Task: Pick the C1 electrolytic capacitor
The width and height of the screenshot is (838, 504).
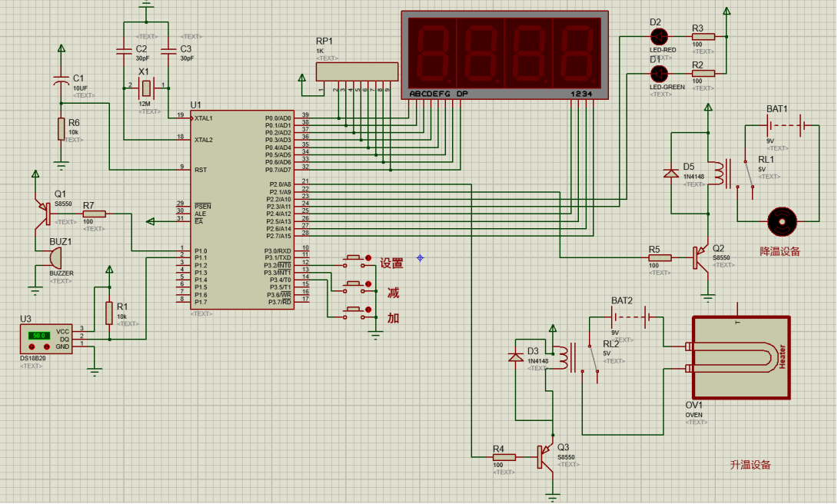Action: point(62,81)
